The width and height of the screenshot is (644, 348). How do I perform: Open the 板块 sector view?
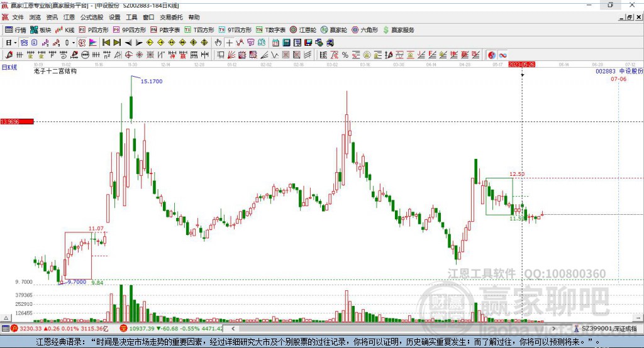(41, 30)
